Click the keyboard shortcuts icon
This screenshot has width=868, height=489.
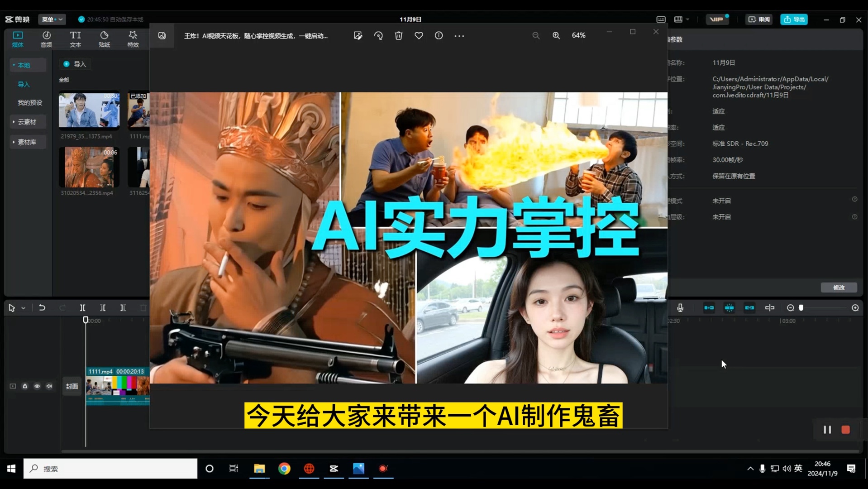click(661, 19)
